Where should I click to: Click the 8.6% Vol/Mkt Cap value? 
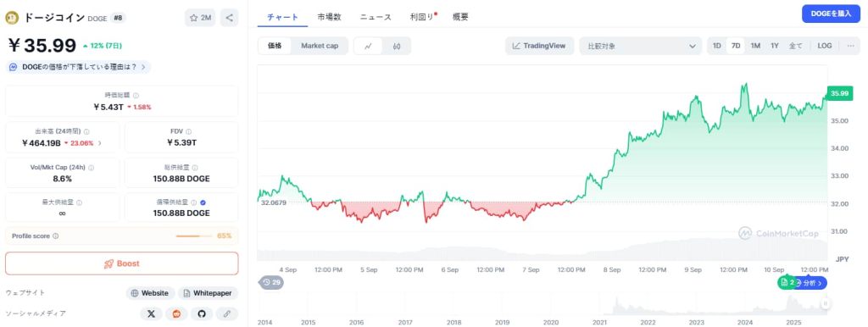pyautogui.click(x=62, y=179)
